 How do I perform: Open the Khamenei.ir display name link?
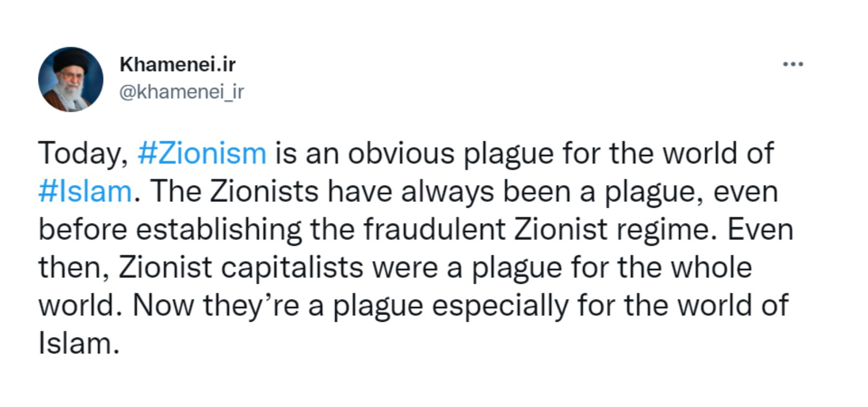177,64
